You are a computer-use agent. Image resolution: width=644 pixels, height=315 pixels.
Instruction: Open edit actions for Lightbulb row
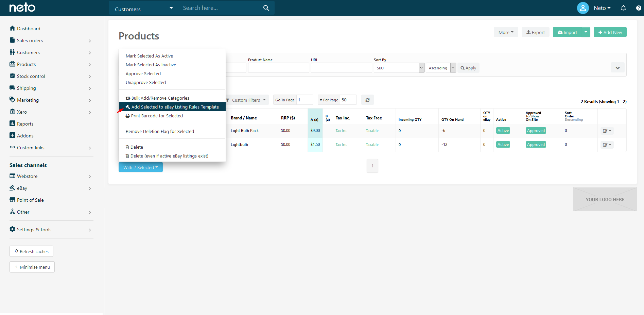coord(607,145)
